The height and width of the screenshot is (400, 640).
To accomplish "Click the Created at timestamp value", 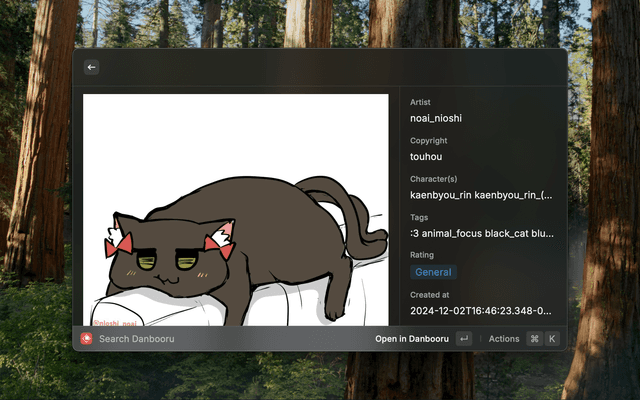I will tap(481, 310).
